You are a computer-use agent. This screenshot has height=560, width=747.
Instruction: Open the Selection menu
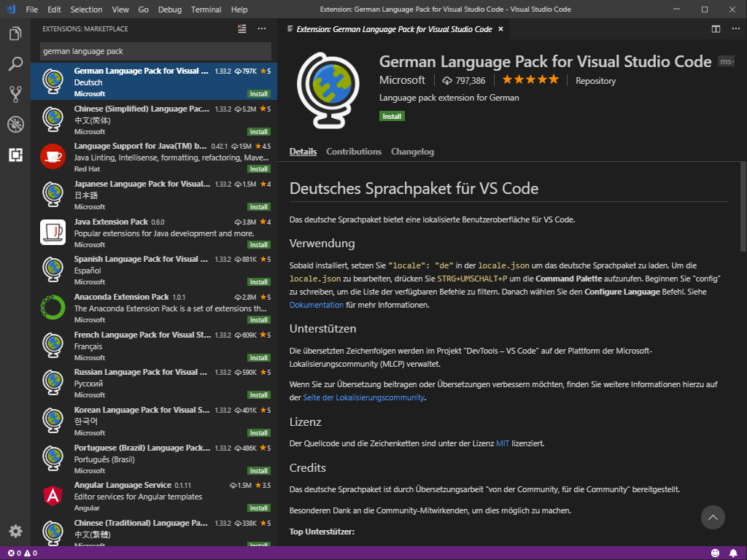click(86, 9)
